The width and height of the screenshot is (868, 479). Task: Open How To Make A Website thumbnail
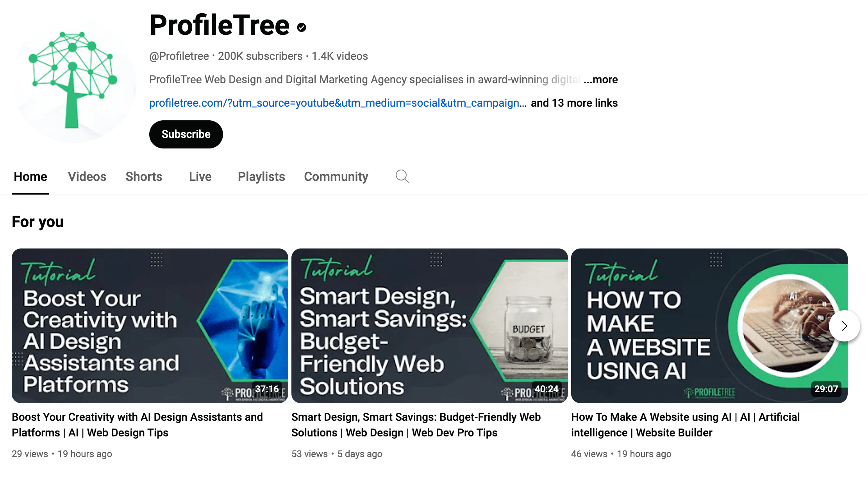coord(709,326)
